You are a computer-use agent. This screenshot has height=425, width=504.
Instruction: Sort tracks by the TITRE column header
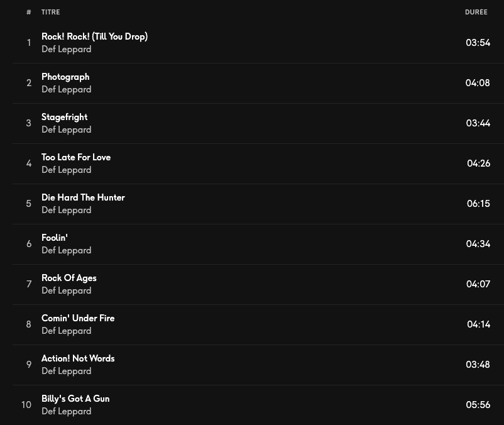coord(51,12)
